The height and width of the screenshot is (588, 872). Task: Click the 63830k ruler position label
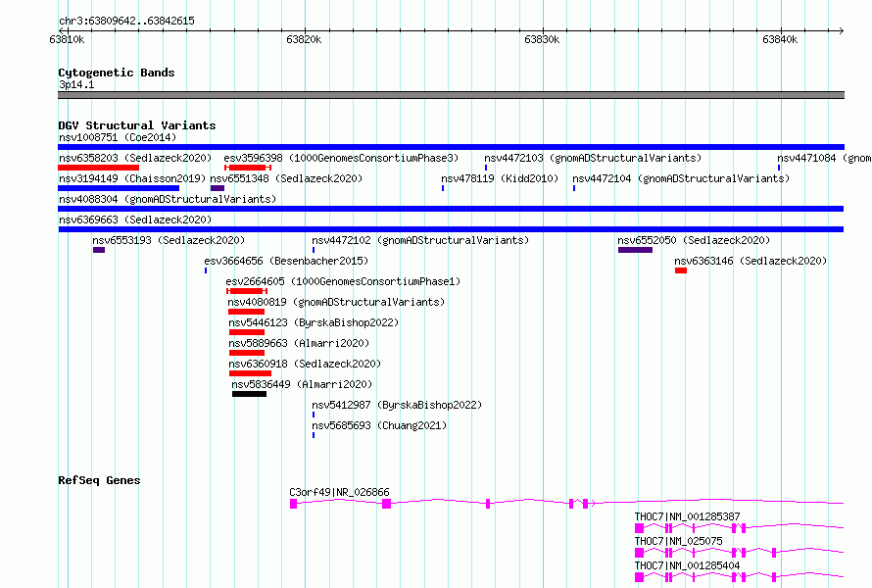(x=542, y=39)
